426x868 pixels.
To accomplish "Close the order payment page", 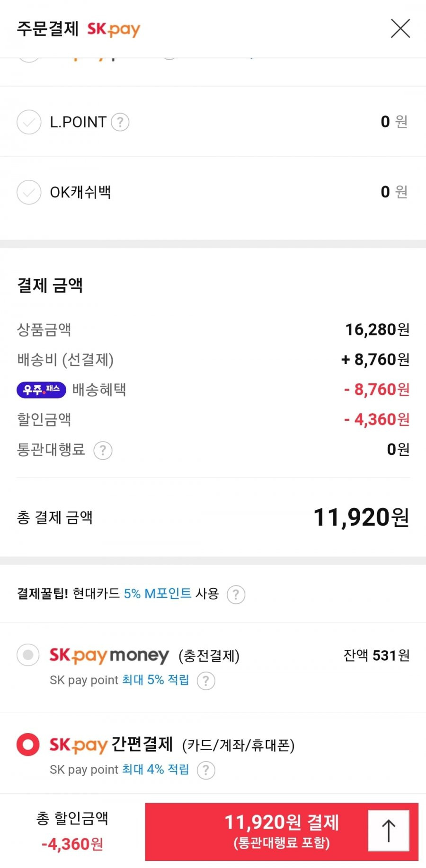I will (400, 28).
